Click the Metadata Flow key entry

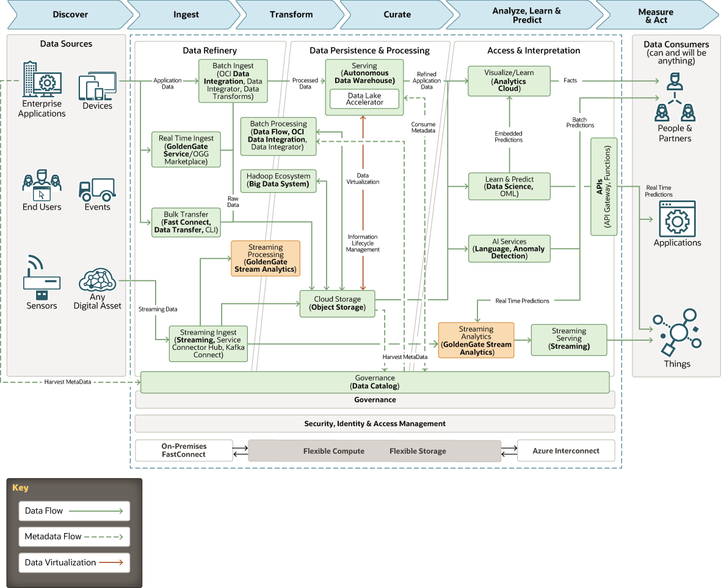coord(74,537)
